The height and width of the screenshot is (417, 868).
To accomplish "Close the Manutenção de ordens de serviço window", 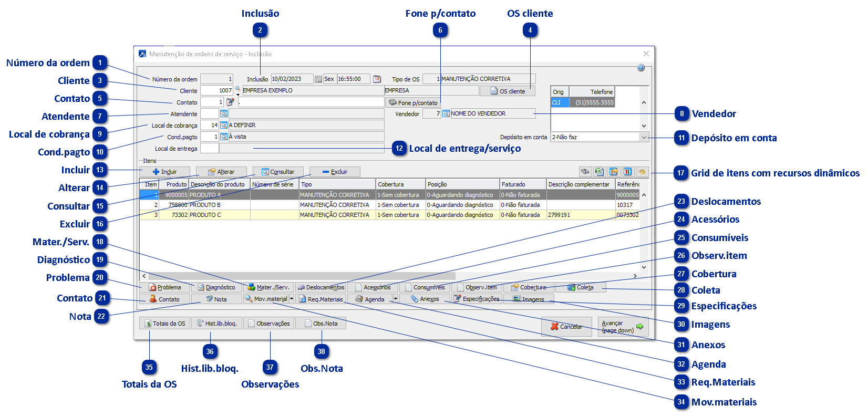I will coord(646,54).
